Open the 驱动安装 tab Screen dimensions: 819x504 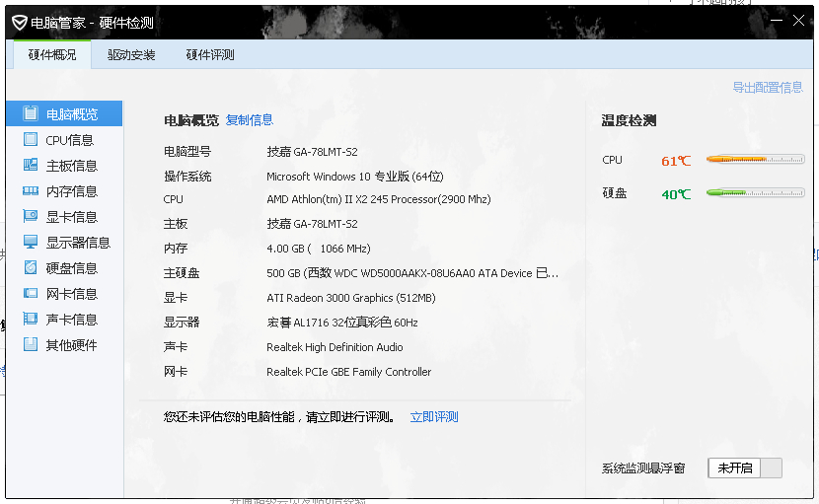tap(131, 55)
